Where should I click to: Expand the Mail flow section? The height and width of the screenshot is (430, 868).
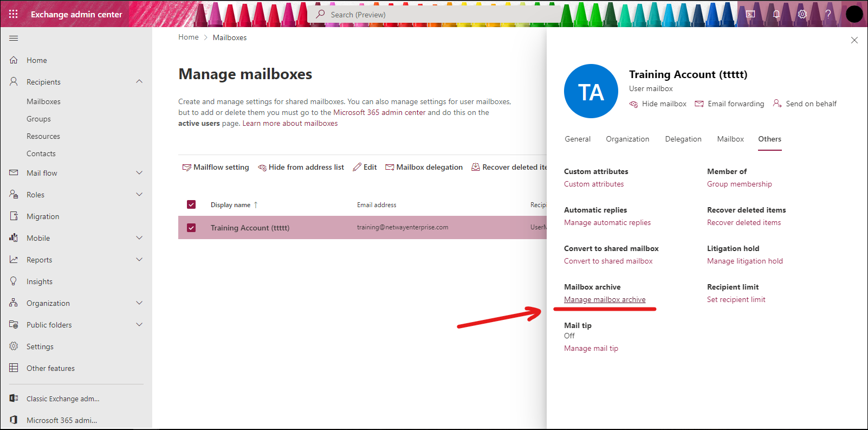click(139, 173)
